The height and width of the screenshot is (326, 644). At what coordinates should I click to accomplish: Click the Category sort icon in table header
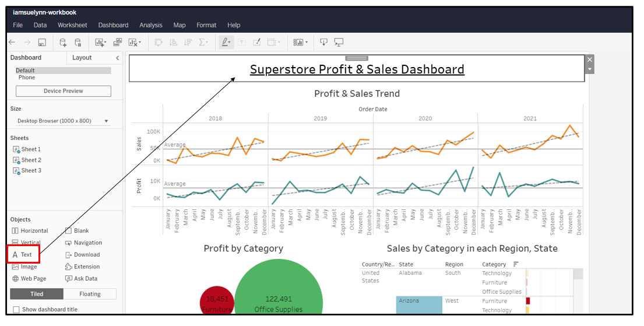point(516,264)
